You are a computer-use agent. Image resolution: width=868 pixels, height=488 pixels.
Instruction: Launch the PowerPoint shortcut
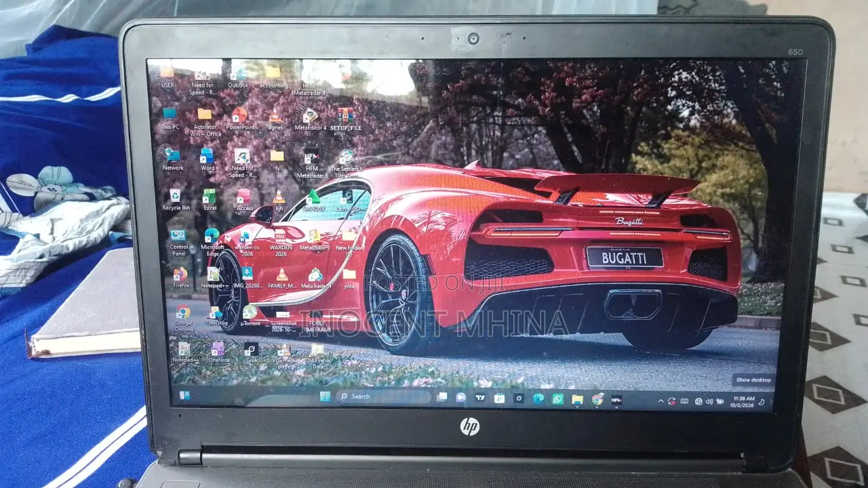(240, 118)
